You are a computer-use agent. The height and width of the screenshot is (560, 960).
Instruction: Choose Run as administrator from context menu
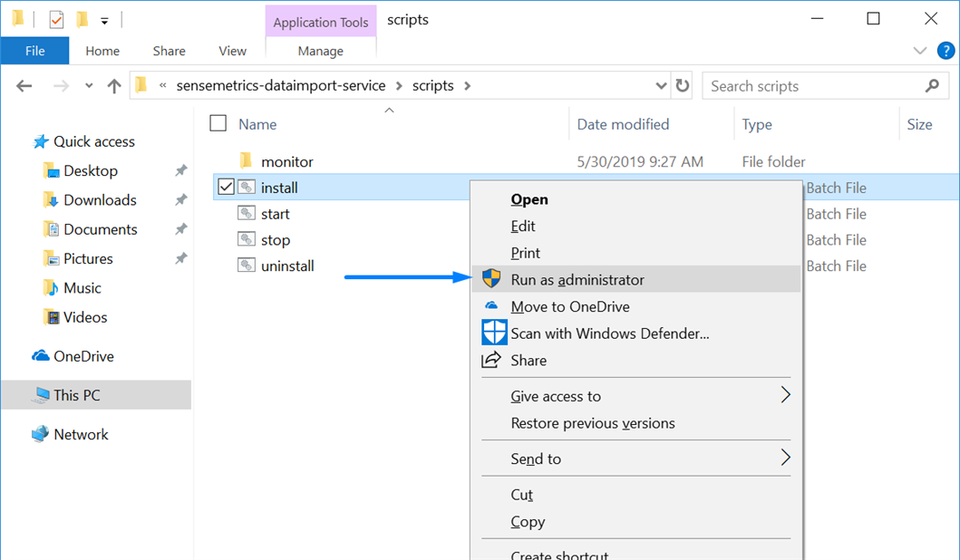click(577, 280)
